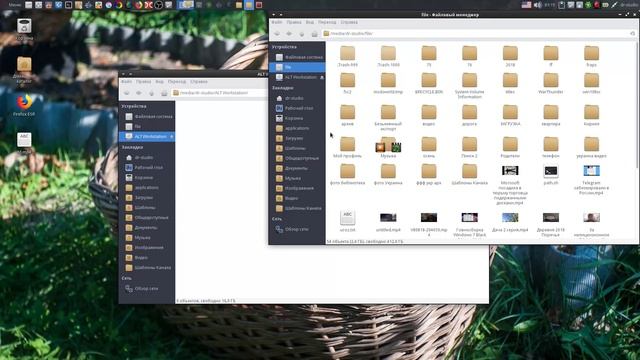Viewport: 640px width, 360px height.
Task: Click the path field in front file window
Action: (x=480, y=33)
